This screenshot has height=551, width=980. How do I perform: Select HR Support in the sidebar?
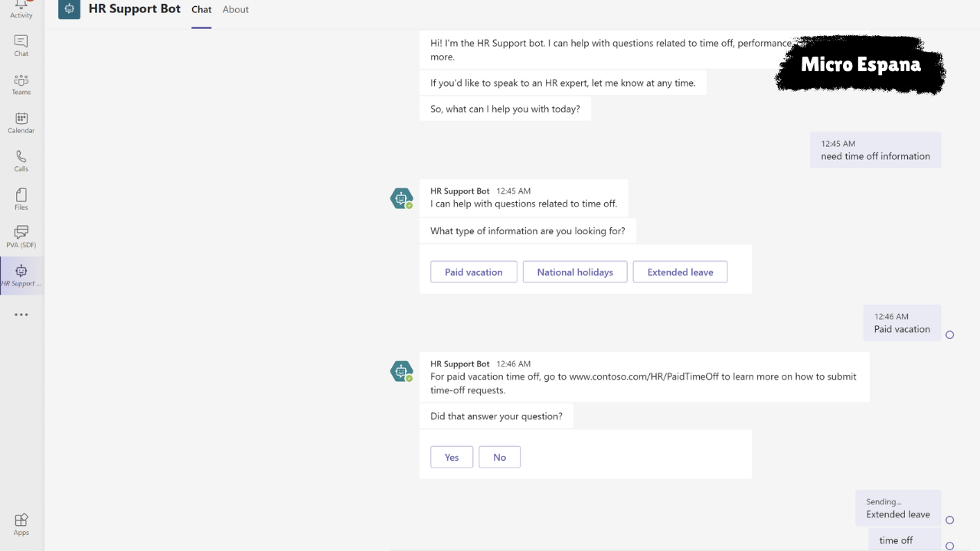(21, 274)
